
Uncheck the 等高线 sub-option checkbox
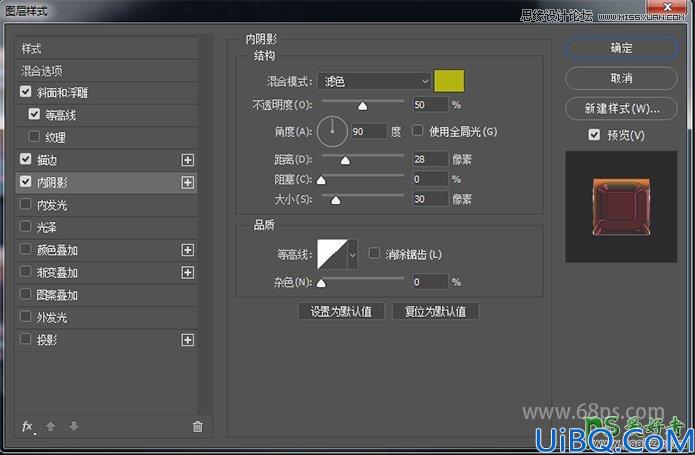point(34,114)
